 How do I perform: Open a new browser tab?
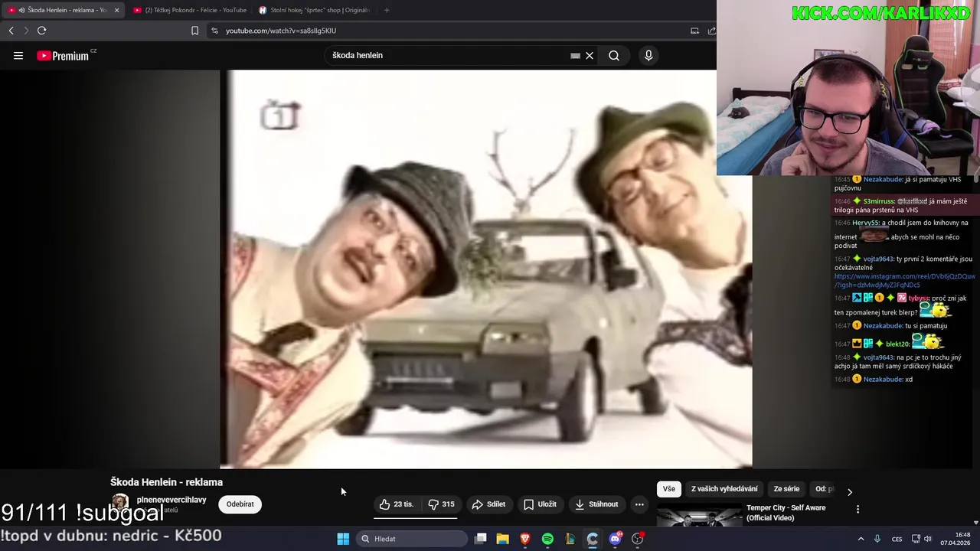click(x=386, y=10)
